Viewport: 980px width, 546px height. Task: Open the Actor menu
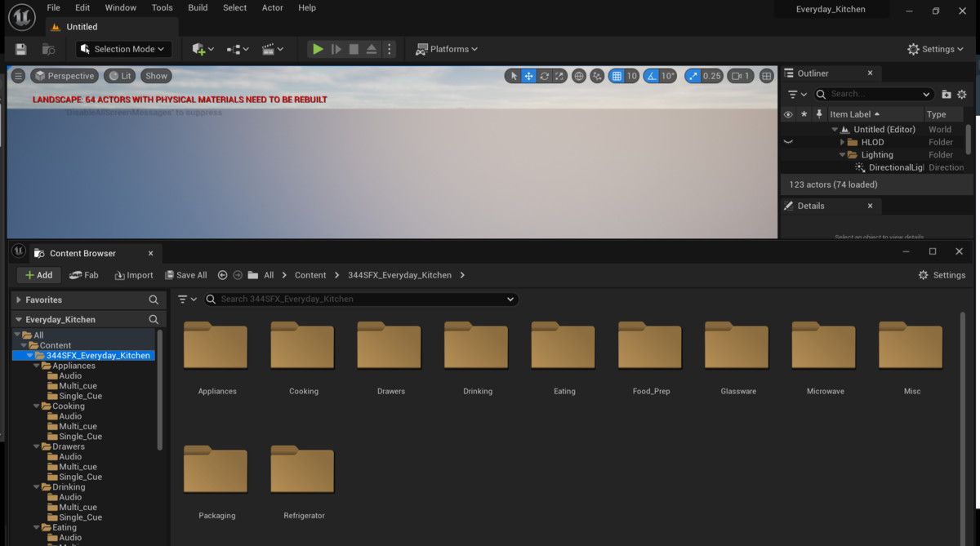(273, 7)
